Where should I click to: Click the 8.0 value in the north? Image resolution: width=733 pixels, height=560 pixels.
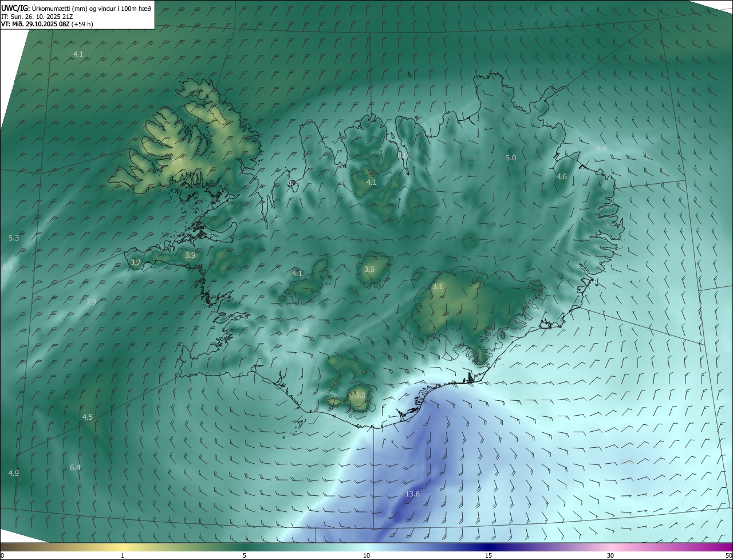point(403,155)
